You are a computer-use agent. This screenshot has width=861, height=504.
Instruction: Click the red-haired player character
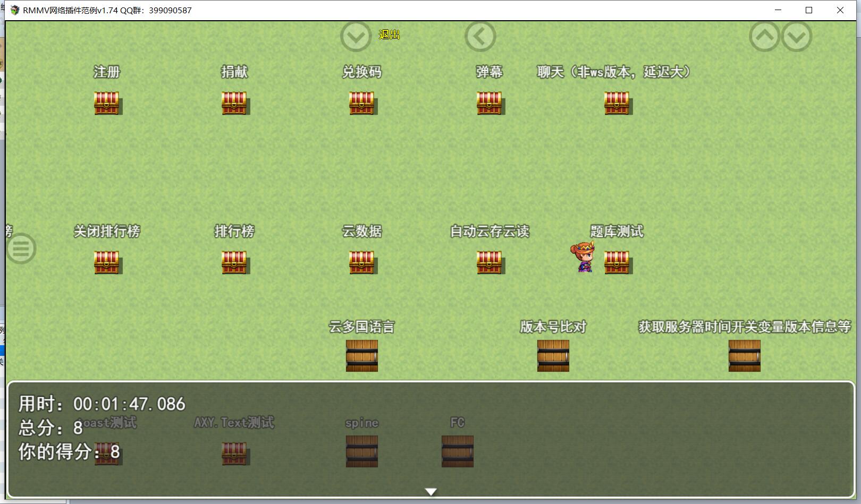click(584, 257)
